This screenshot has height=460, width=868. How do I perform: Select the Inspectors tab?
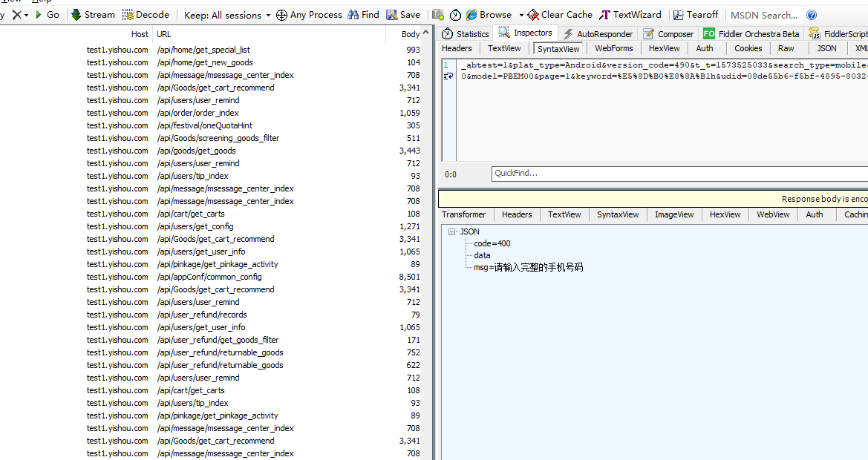pos(526,33)
